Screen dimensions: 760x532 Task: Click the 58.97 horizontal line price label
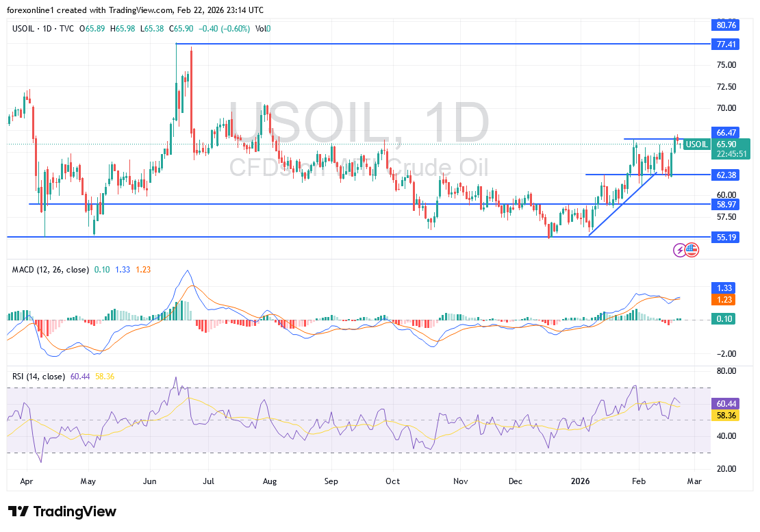click(726, 205)
